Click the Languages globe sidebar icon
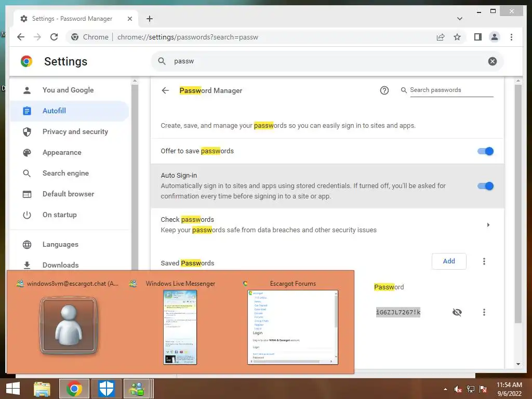This screenshot has width=532, height=399. 27,244
